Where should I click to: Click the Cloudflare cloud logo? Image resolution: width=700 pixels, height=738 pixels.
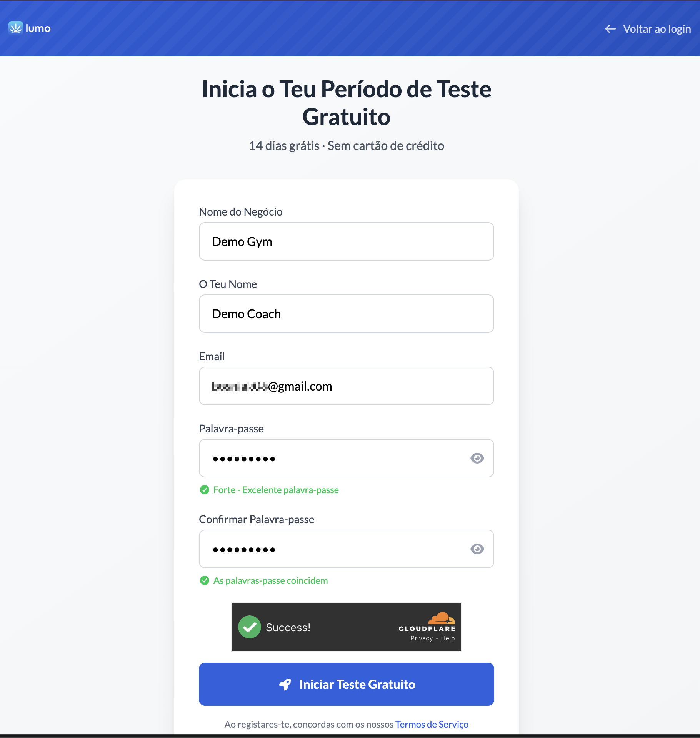pyautogui.click(x=442, y=618)
